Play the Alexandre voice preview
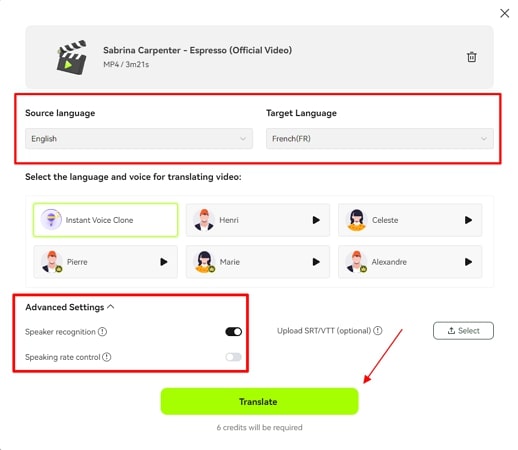This screenshot has height=450, width=518. tap(468, 262)
